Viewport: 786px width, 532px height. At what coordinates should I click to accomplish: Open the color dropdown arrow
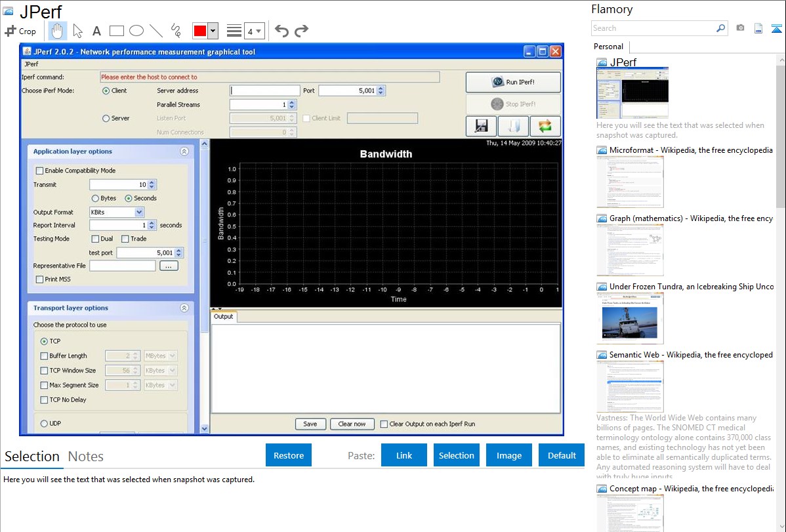click(x=213, y=31)
